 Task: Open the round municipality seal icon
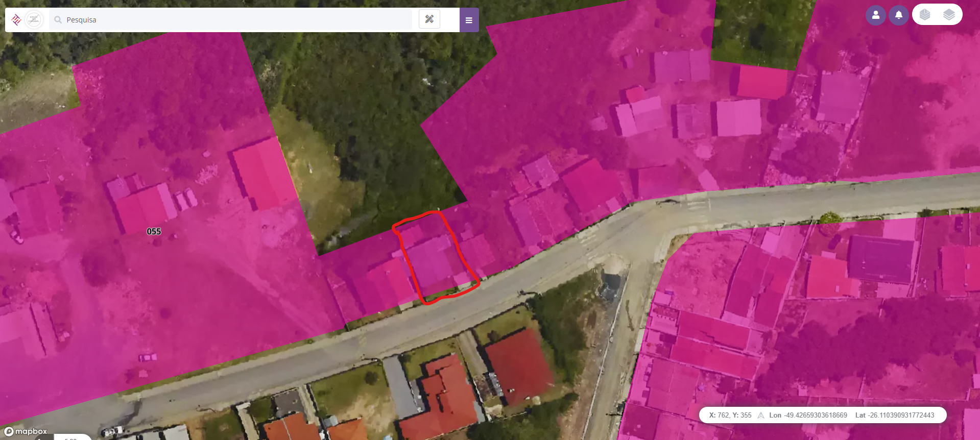tap(34, 20)
